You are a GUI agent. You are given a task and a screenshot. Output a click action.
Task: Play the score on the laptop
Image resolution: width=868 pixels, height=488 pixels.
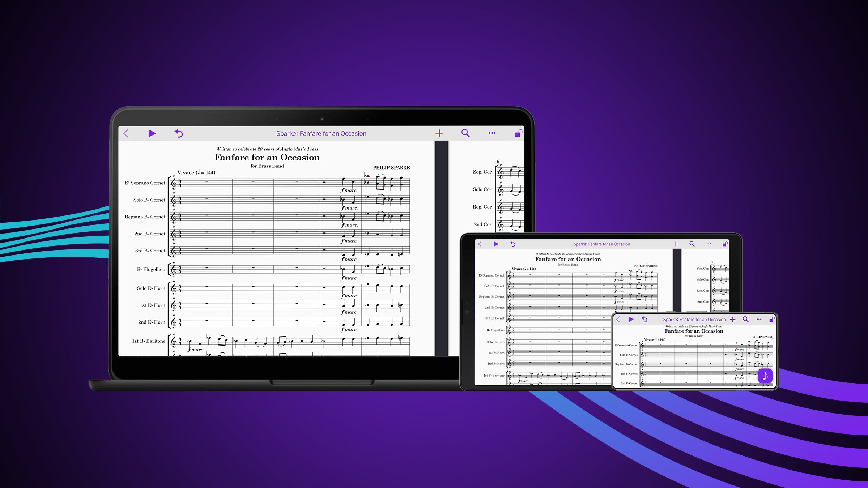(x=152, y=133)
